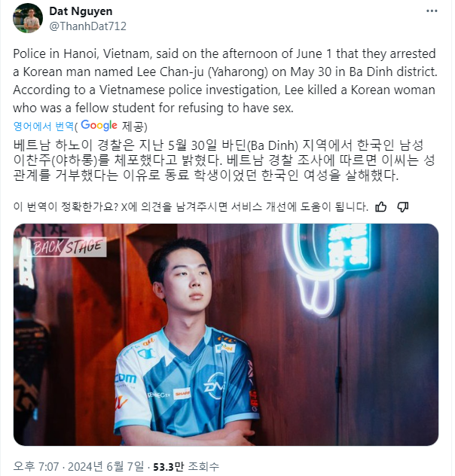Open Dat Nguyen's profile avatar

pyautogui.click(x=28, y=18)
